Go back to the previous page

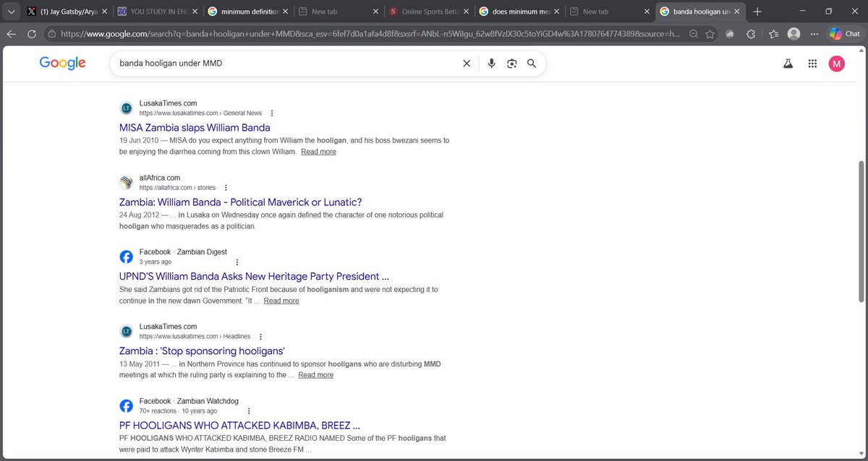11,34
